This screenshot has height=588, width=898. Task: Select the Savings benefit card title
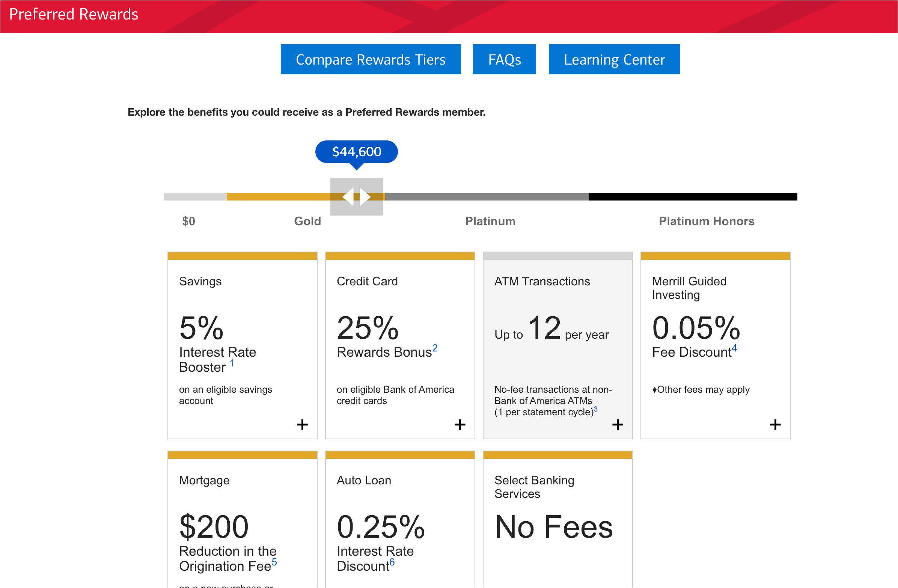point(200,281)
